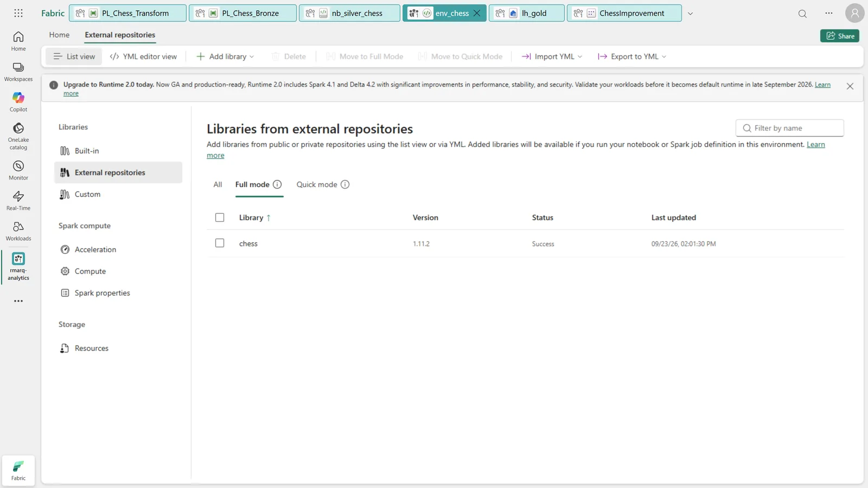Focus the Filter by name field
The width and height of the screenshot is (868, 488).
tap(789, 128)
